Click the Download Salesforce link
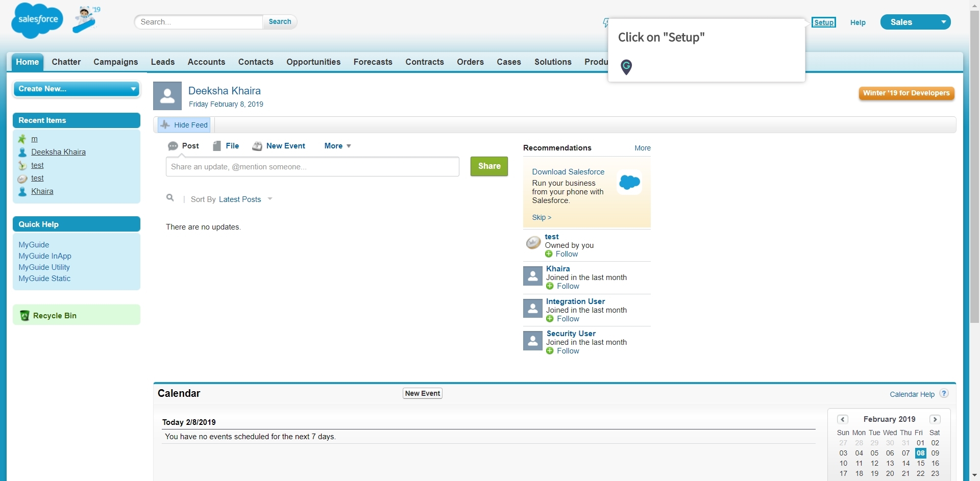This screenshot has width=980, height=481. tap(568, 172)
